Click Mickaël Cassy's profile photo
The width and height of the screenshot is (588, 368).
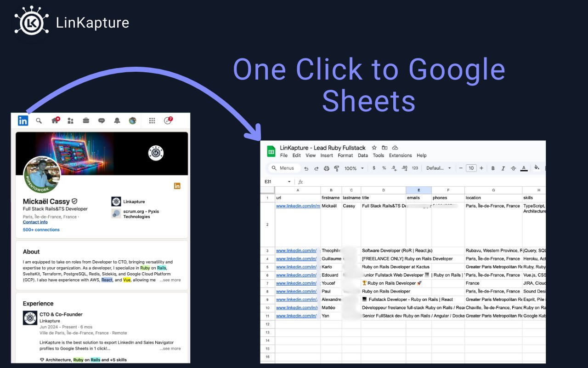(42, 174)
